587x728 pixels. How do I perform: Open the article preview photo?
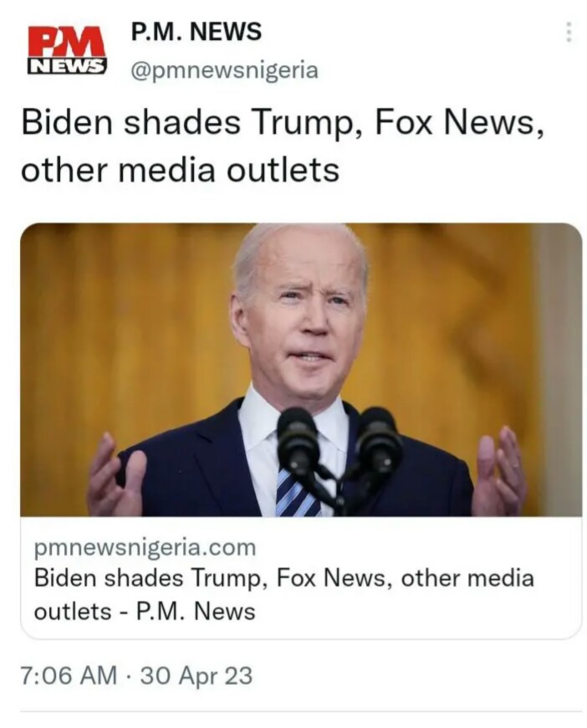301,370
